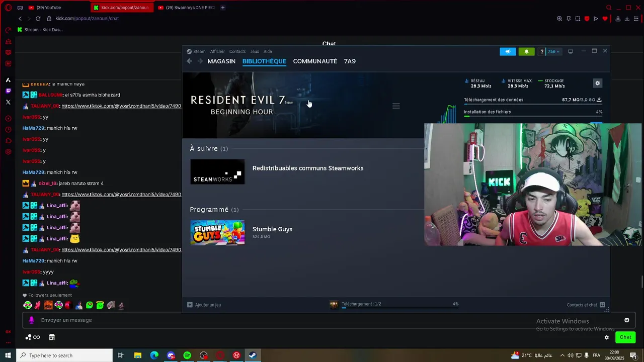The width and height of the screenshot is (644, 362).
Task: Click the FRA language indicator
Action: tap(596, 355)
